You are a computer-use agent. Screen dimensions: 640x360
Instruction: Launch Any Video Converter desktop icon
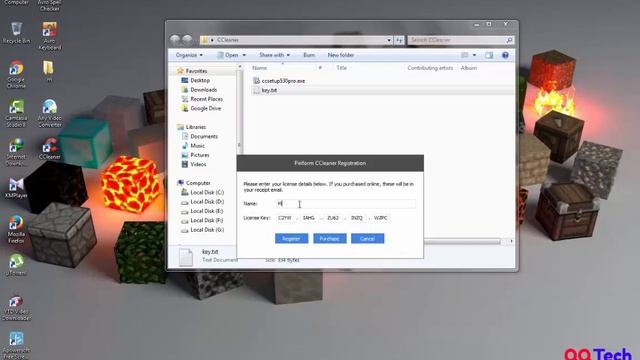point(50,113)
